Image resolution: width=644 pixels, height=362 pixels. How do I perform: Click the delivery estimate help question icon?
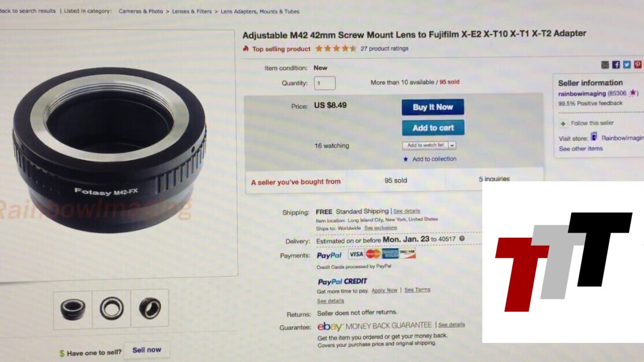462,238
